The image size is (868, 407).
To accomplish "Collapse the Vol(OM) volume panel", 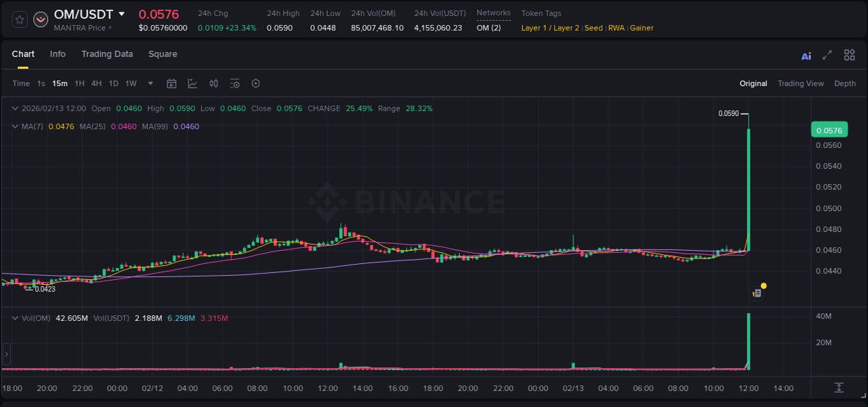I will pos(15,318).
